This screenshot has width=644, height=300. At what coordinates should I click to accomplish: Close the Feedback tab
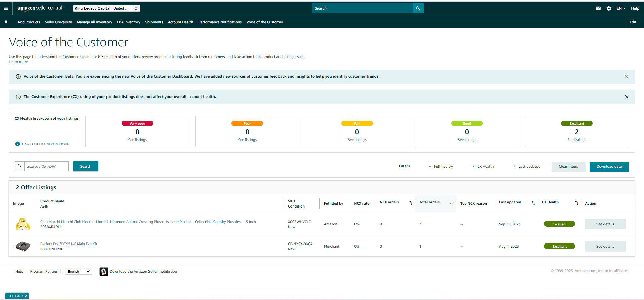26,296
